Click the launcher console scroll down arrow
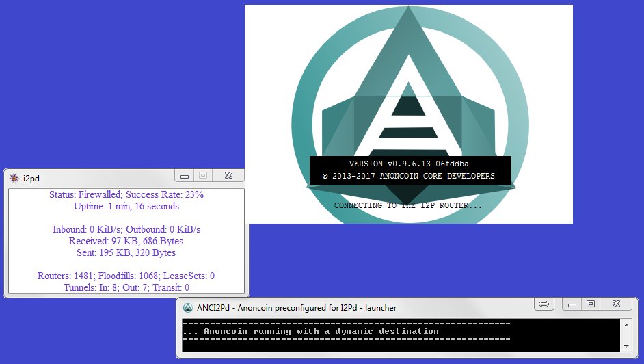Viewport: 644px width, 364px height. tap(626, 346)
